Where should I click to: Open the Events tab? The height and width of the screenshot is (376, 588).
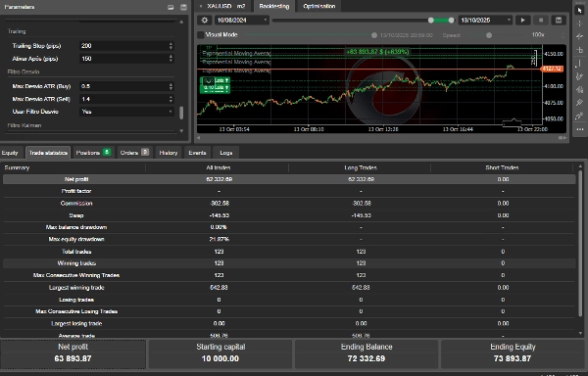coord(197,153)
